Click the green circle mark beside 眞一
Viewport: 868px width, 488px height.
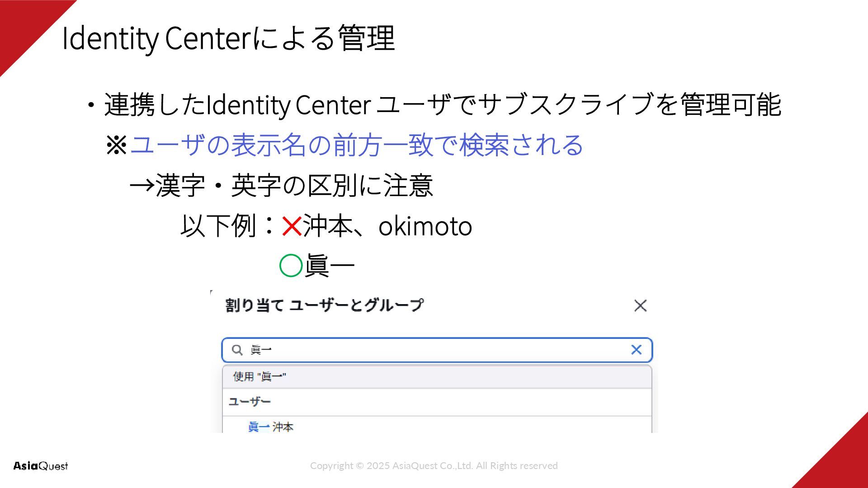[x=291, y=265]
